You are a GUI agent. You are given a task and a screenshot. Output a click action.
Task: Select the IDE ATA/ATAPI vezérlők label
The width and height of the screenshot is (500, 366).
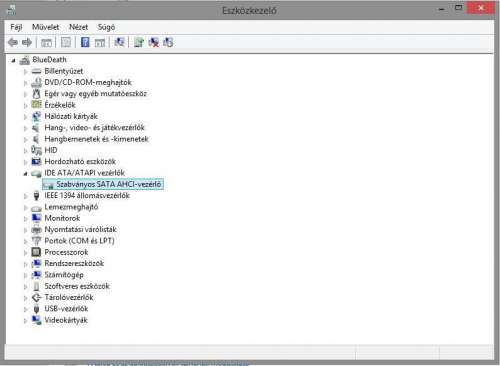pos(84,173)
